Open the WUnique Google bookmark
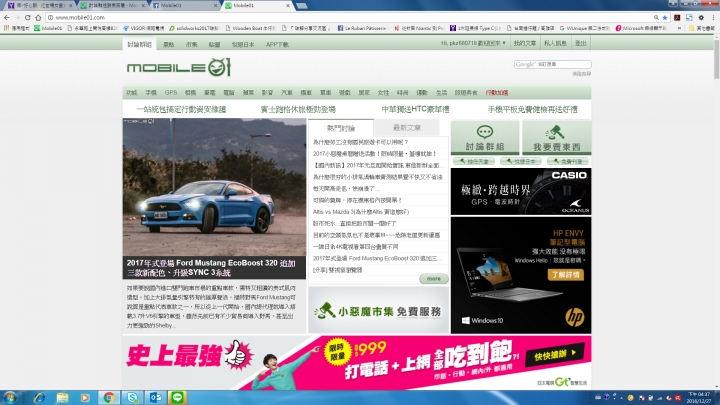The height and width of the screenshot is (405, 720). pyautogui.click(x=585, y=28)
